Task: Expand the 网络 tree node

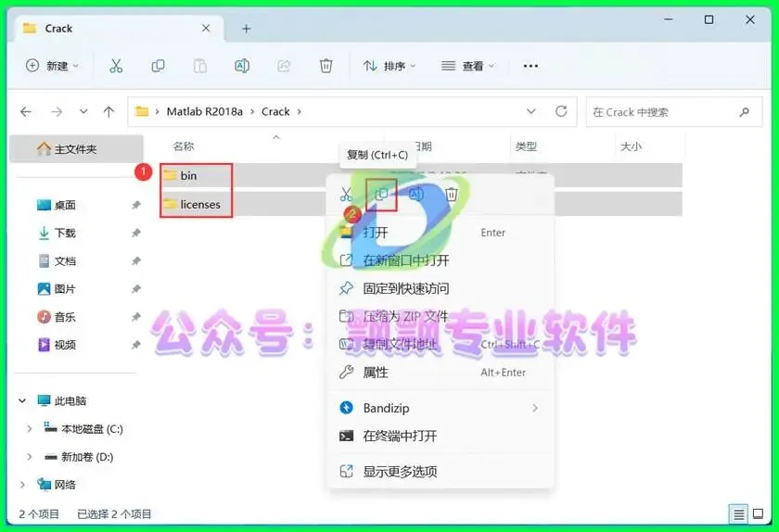Action: [x=22, y=485]
